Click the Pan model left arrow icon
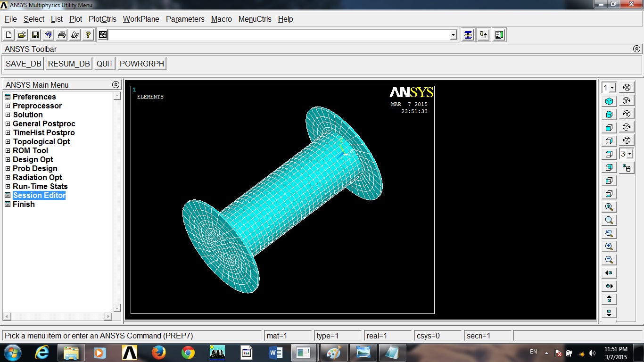This screenshot has height=362, width=644. [609, 273]
